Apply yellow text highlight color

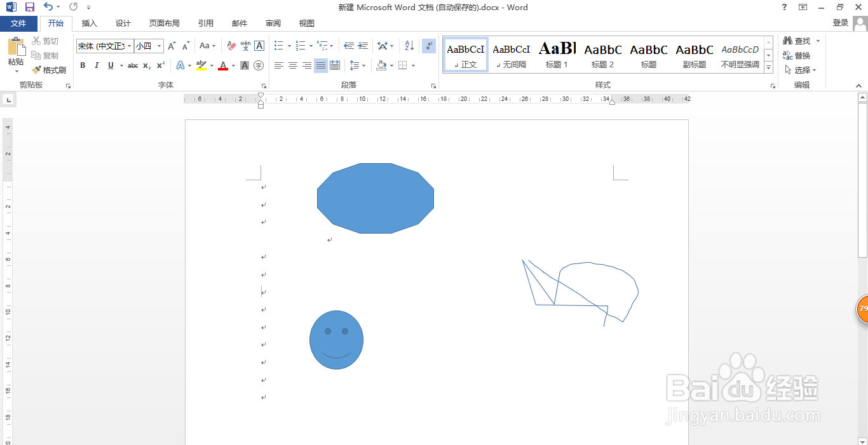click(x=201, y=65)
